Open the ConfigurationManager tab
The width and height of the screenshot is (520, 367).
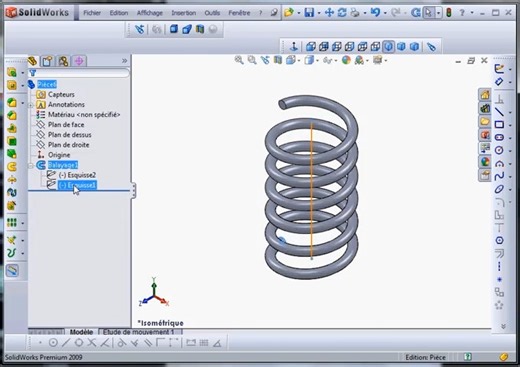[x=63, y=61]
